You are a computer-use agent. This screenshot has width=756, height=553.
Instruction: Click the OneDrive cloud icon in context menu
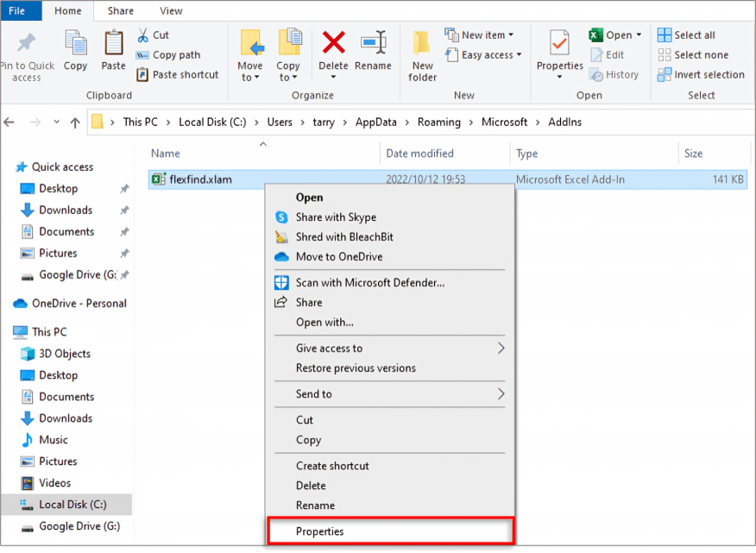click(x=281, y=256)
